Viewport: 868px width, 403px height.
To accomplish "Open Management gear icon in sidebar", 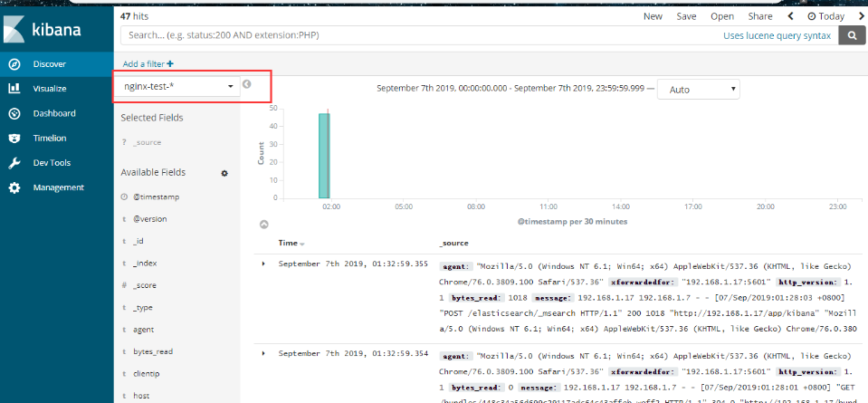I will coord(14,187).
